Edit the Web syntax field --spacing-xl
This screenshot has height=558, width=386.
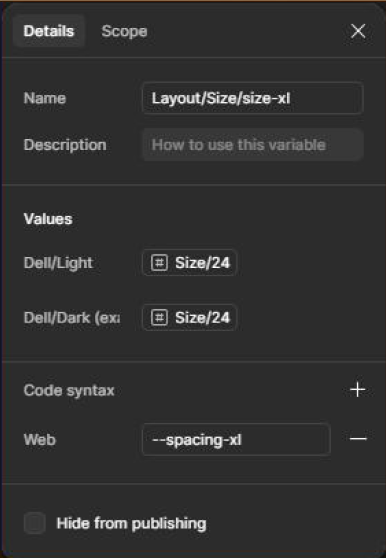(x=236, y=439)
